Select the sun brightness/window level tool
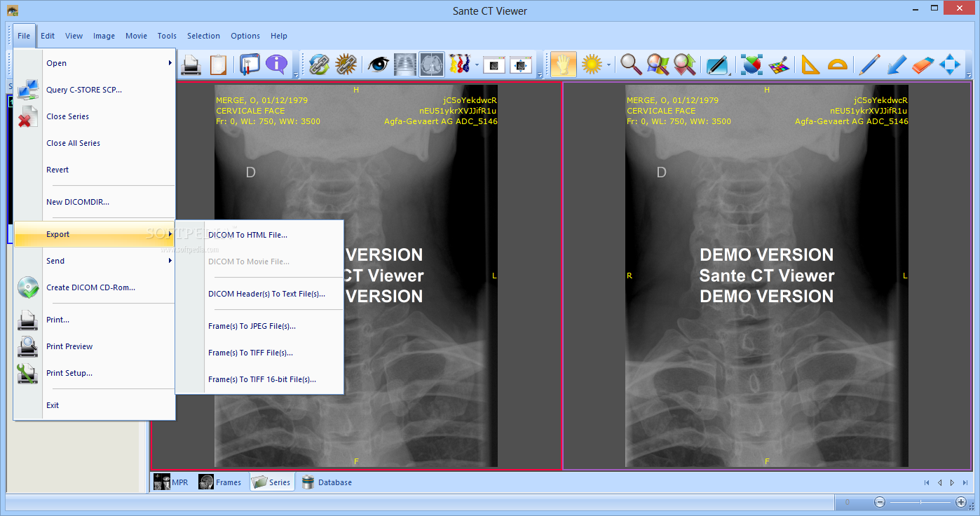980x516 pixels. [592, 64]
